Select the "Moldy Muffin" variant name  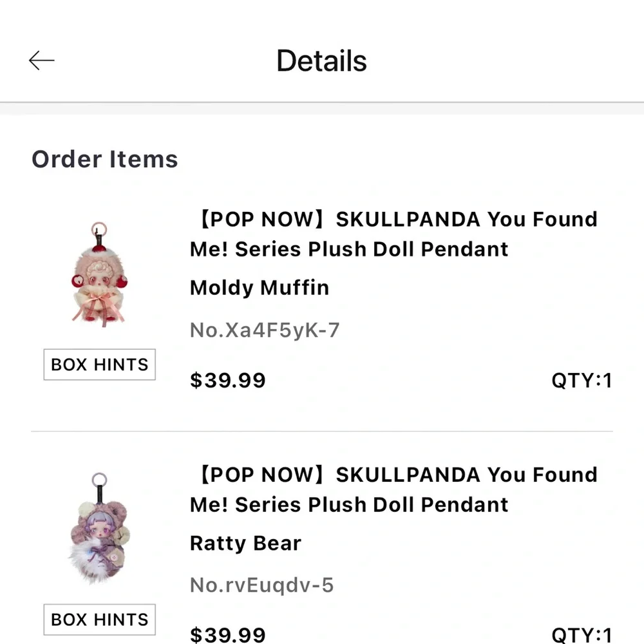pyautogui.click(x=259, y=288)
